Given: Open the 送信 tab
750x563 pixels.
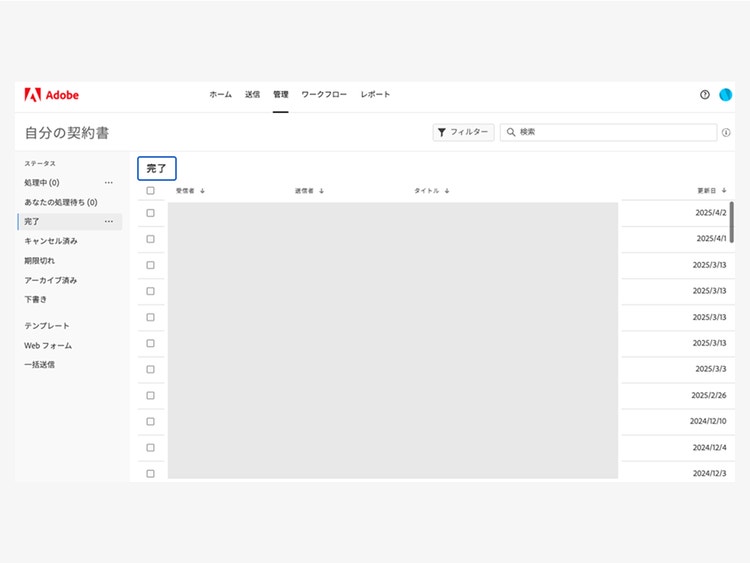Looking at the screenshot, I should click(253, 95).
